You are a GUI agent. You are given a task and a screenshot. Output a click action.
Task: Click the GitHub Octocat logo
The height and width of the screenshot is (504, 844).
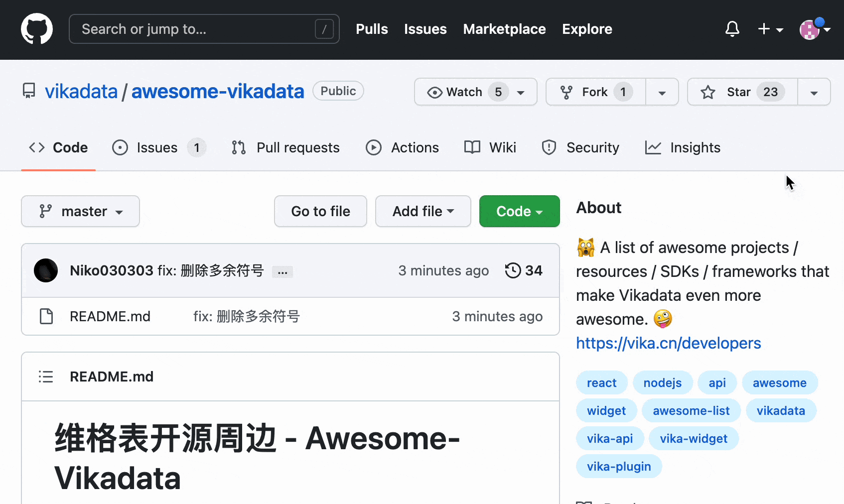pyautogui.click(x=37, y=29)
